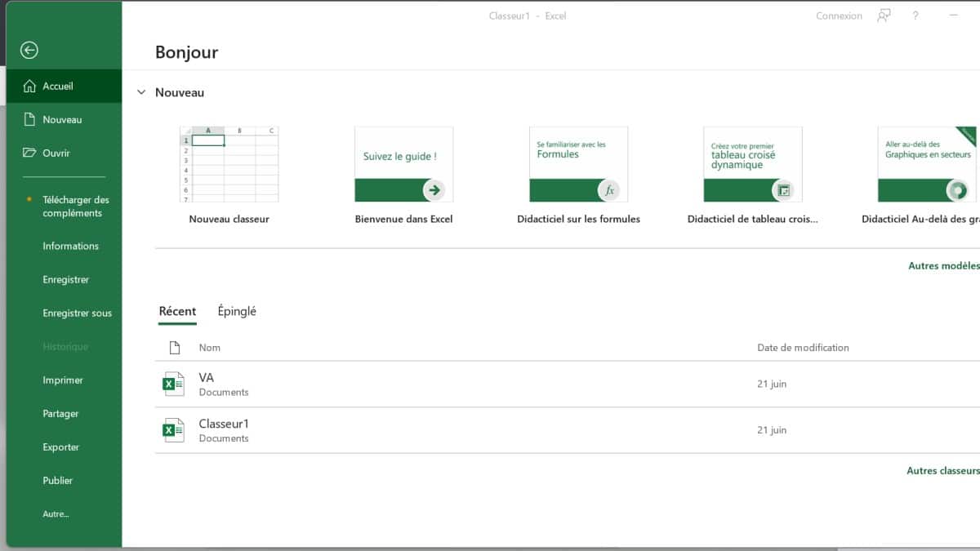Click the Nouveau page icon in sidebar
The width and height of the screenshot is (980, 551).
point(29,119)
